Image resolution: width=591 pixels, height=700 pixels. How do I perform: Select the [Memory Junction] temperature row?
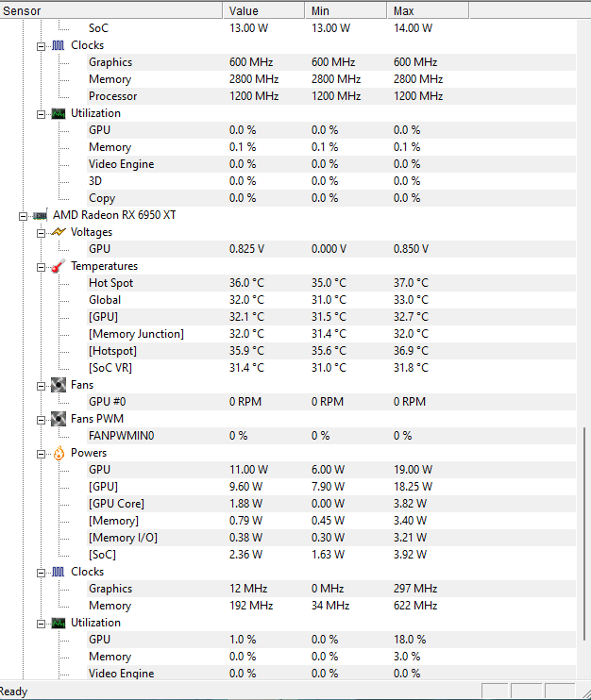point(331,334)
